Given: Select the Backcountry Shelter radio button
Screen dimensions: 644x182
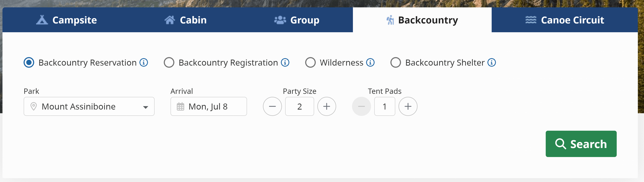Looking at the screenshot, I should 395,62.
